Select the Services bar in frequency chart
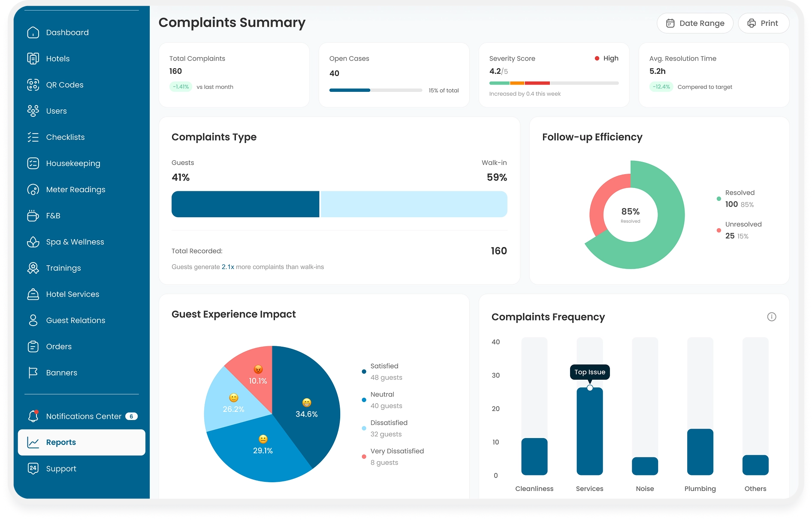Image resolution: width=812 pixels, height=520 pixels. 589,431
